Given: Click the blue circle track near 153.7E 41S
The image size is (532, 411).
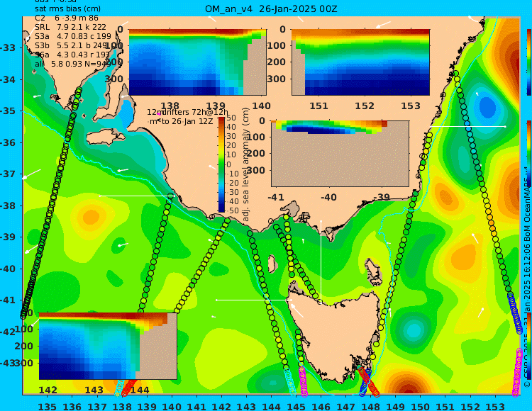Looking at the screenshot, I should [x=515, y=313].
